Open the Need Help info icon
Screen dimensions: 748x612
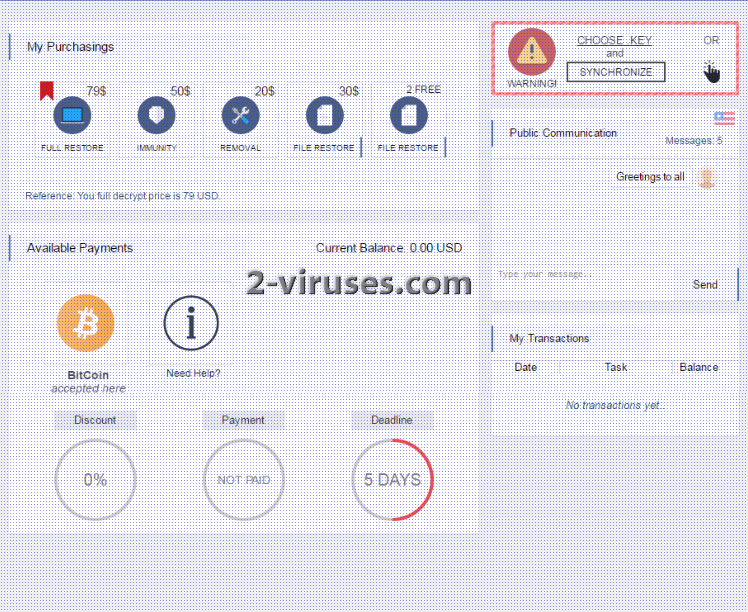191,323
